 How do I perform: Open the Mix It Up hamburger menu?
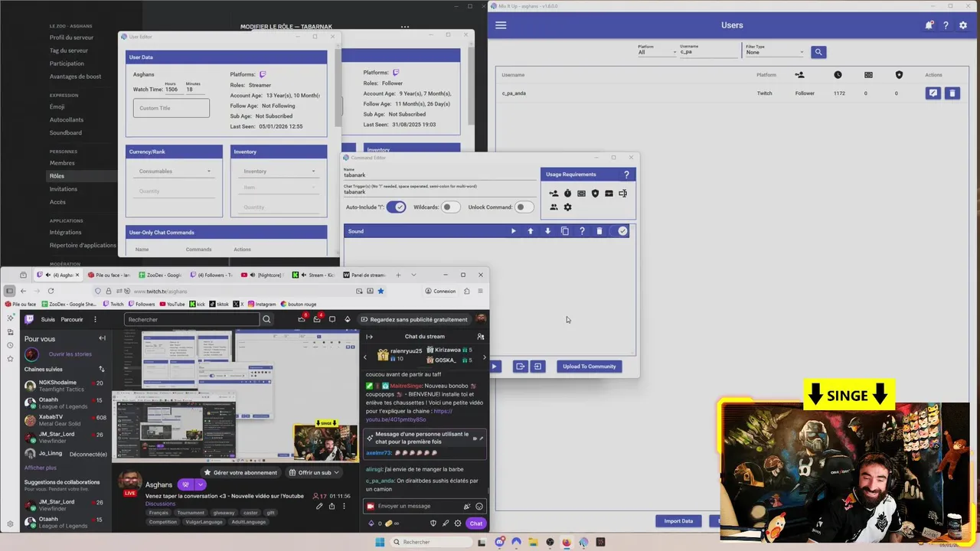pyautogui.click(x=501, y=25)
